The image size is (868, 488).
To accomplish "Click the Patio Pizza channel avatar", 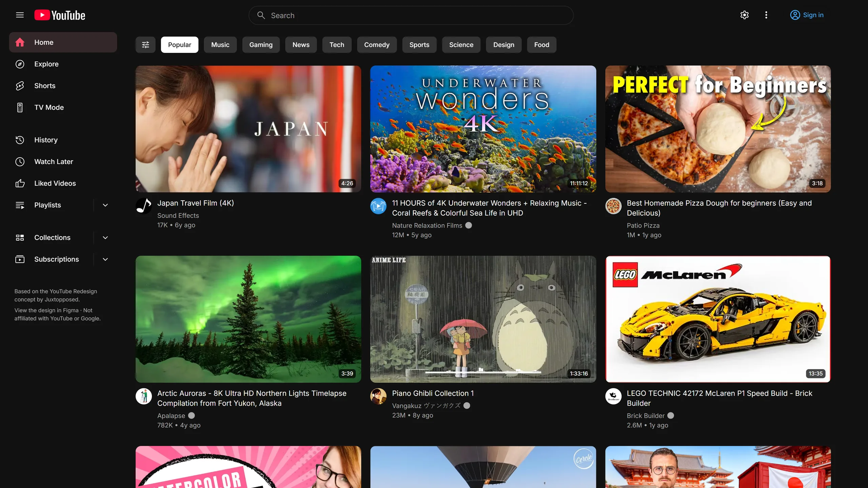I will [x=613, y=206].
